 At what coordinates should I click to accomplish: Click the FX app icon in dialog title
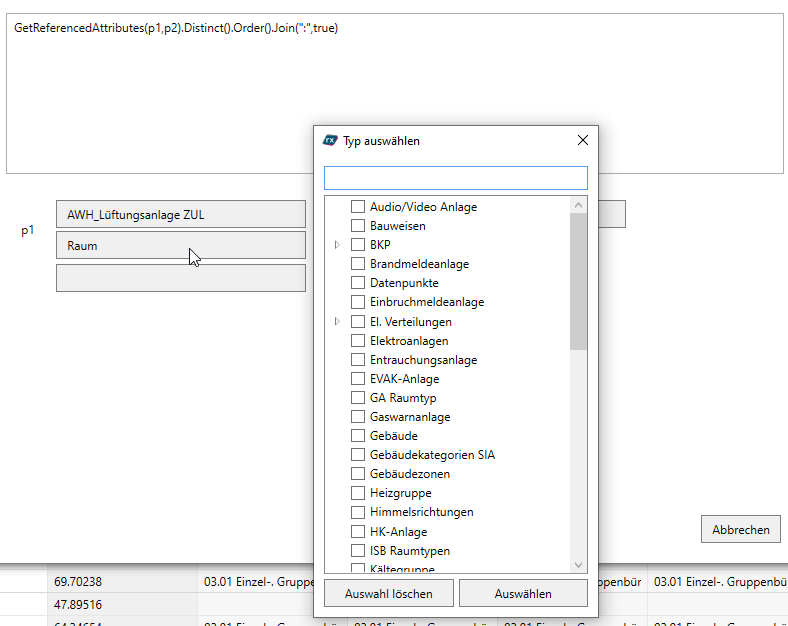pyautogui.click(x=330, y=141)
